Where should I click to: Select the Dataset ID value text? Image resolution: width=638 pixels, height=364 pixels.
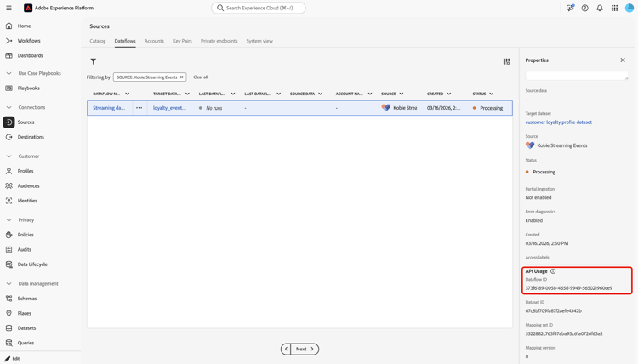click(x=554, y=310)
